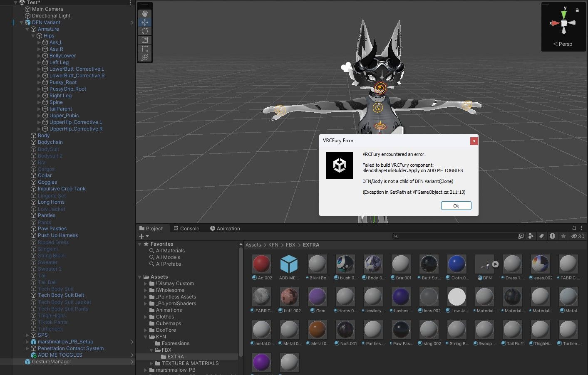Collapse the KFN folder
588x375 pixels.
pos(146,337)
